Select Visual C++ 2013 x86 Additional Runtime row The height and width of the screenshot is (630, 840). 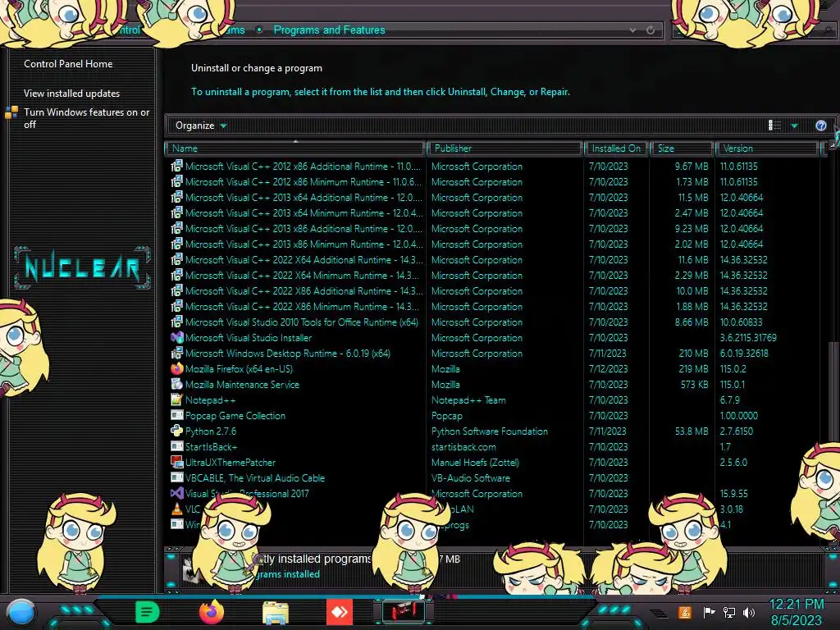click(493, 228)
